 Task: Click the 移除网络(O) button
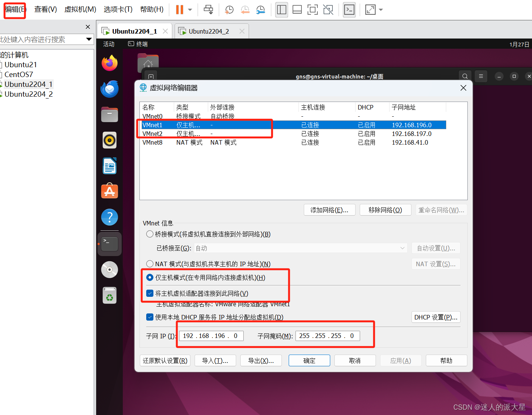(385, 210)
